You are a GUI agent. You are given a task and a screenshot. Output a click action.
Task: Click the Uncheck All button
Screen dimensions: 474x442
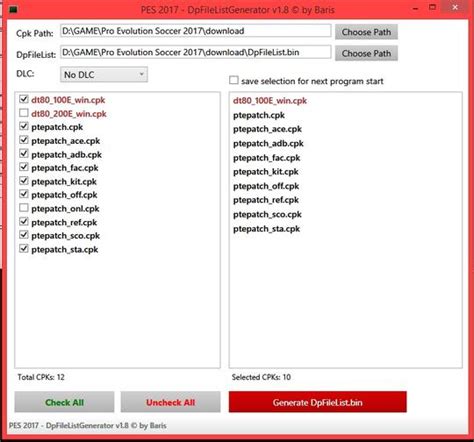coord(170,402)
